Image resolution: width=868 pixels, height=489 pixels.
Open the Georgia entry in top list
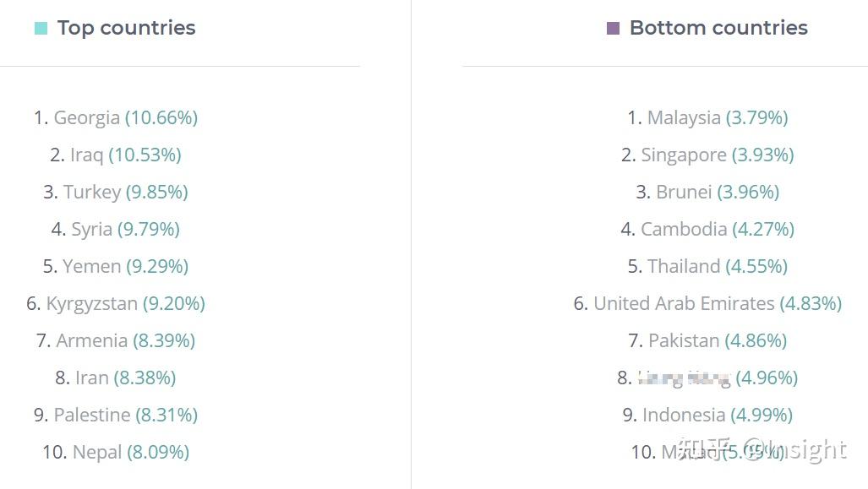tap(116, 117)
